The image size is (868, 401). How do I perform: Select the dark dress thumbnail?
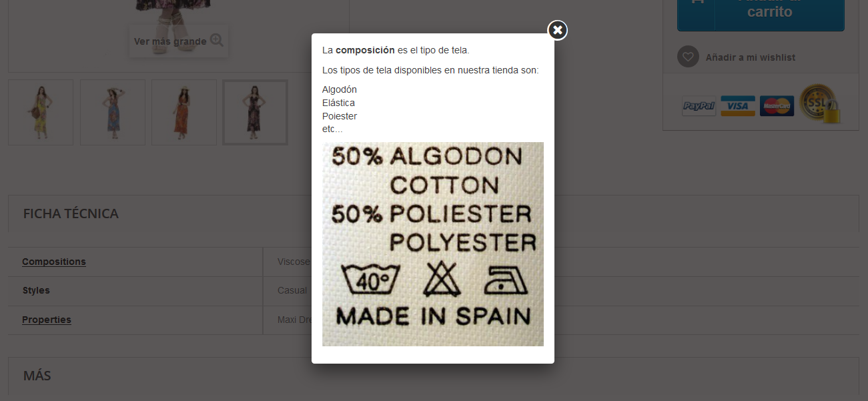click(x=256, y=112)
